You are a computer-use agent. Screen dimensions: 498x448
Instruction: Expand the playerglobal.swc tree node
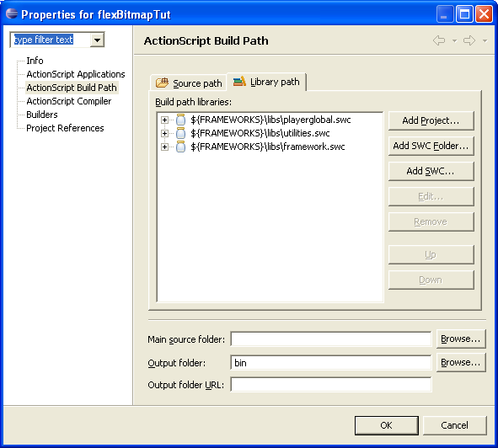[x=164, y=120]
